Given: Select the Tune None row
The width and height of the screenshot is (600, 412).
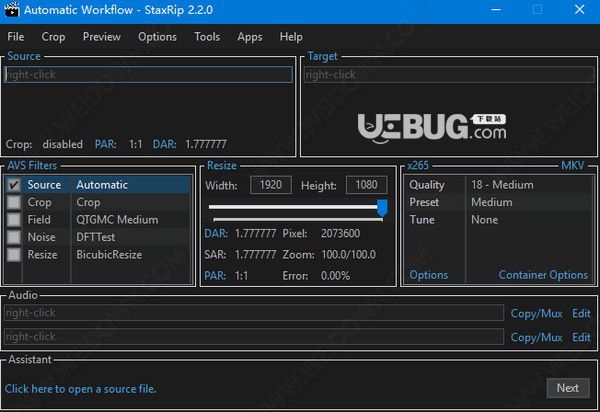Looking at the screenshot, I should pos(498,220).
